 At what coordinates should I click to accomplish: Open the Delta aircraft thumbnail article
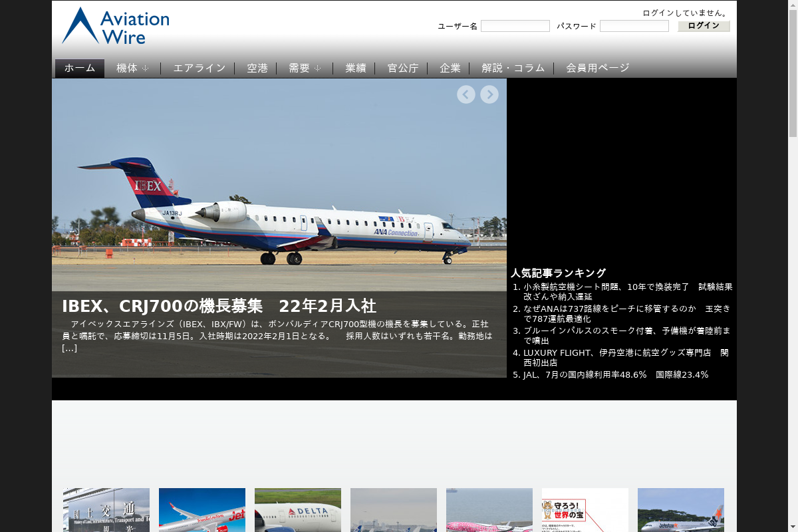pyautogui.click(x=298, y=510)
